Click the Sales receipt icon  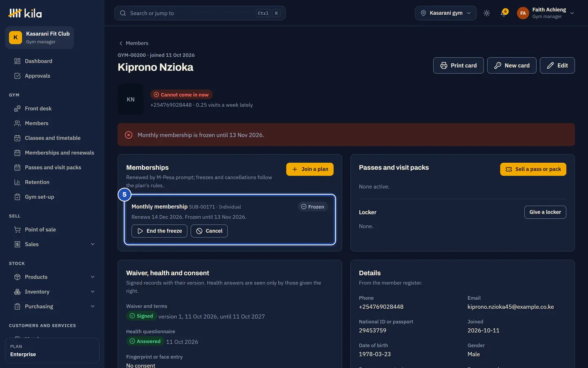tap(17, 244)
